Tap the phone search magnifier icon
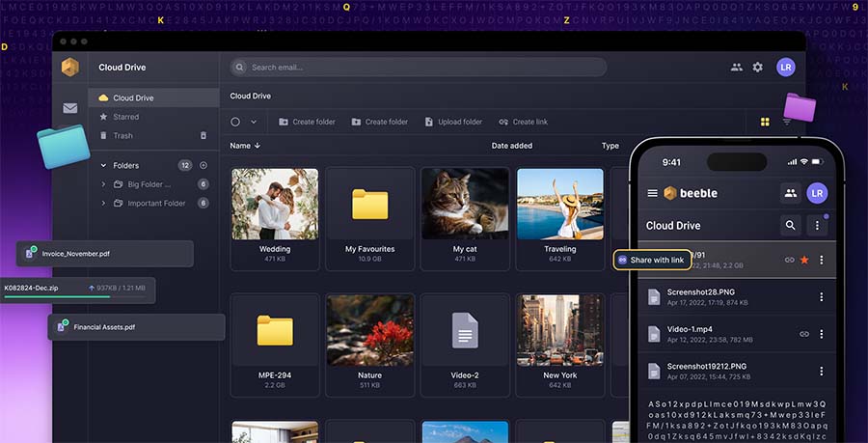The height and width of the screenshot is (443, 868). click(791, 225)
